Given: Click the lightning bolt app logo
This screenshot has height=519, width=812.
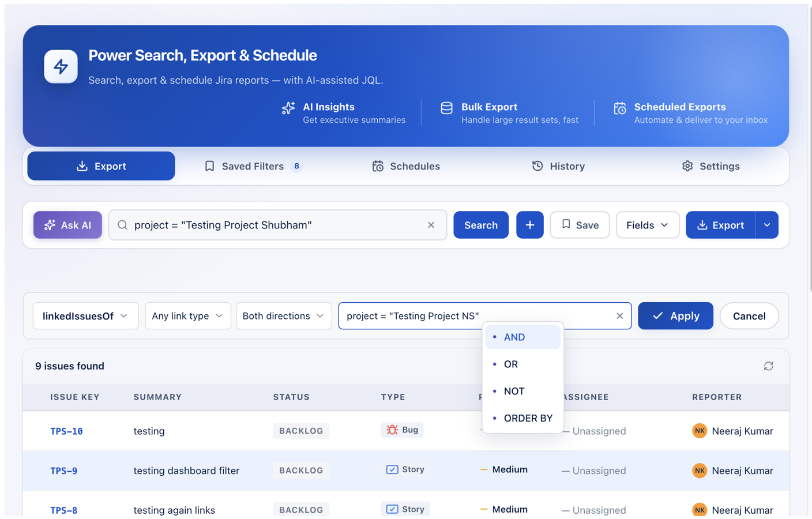Looking at the screenshot, I should [61, 66].
